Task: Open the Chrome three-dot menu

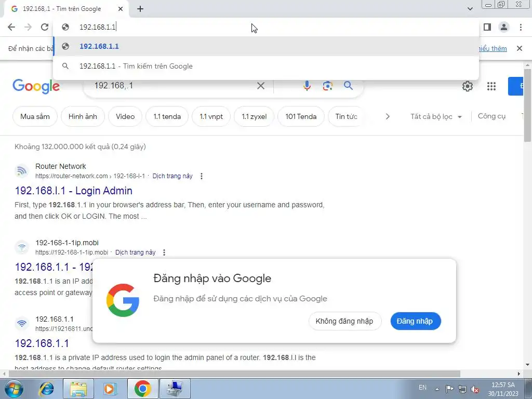Action: pyautogui.click(x=521, y=27)
